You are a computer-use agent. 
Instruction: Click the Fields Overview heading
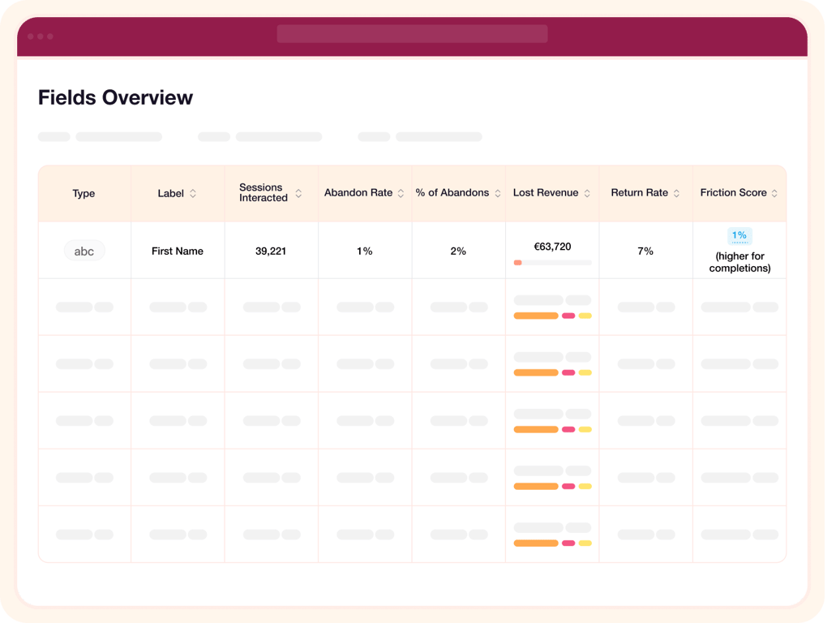[x=116, y=98]
